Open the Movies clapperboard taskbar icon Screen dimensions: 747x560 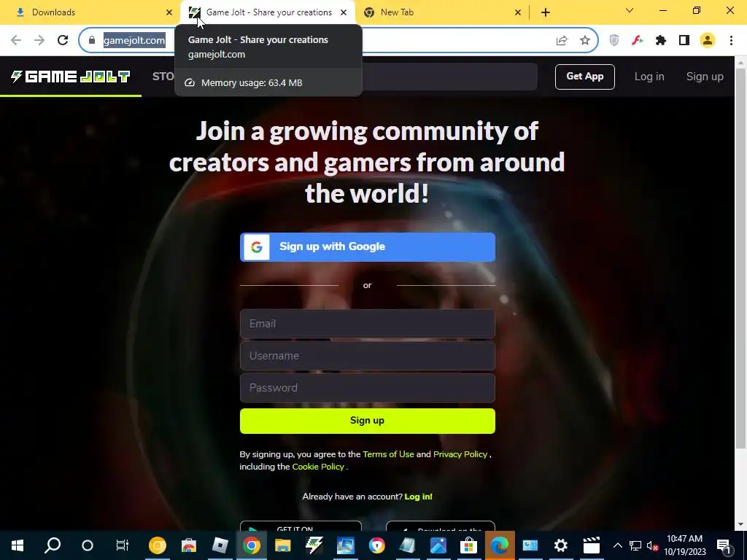591,545
